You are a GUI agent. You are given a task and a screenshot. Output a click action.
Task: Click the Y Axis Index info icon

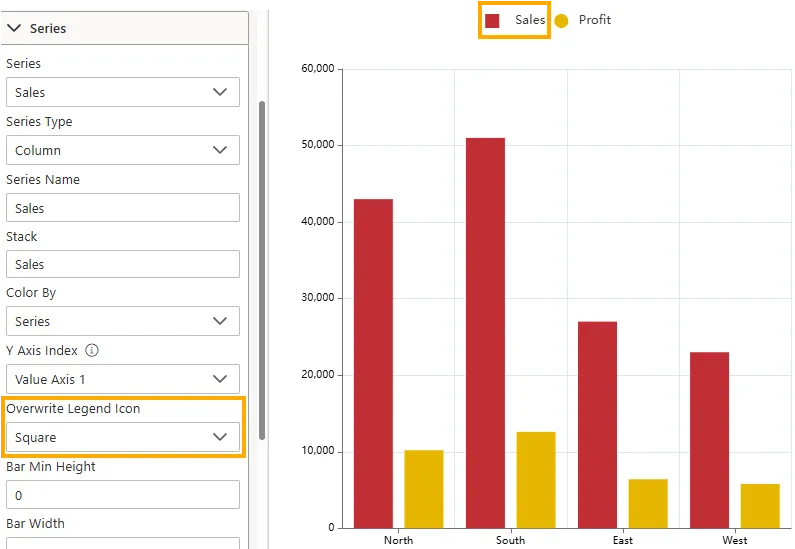pos(92,351)
